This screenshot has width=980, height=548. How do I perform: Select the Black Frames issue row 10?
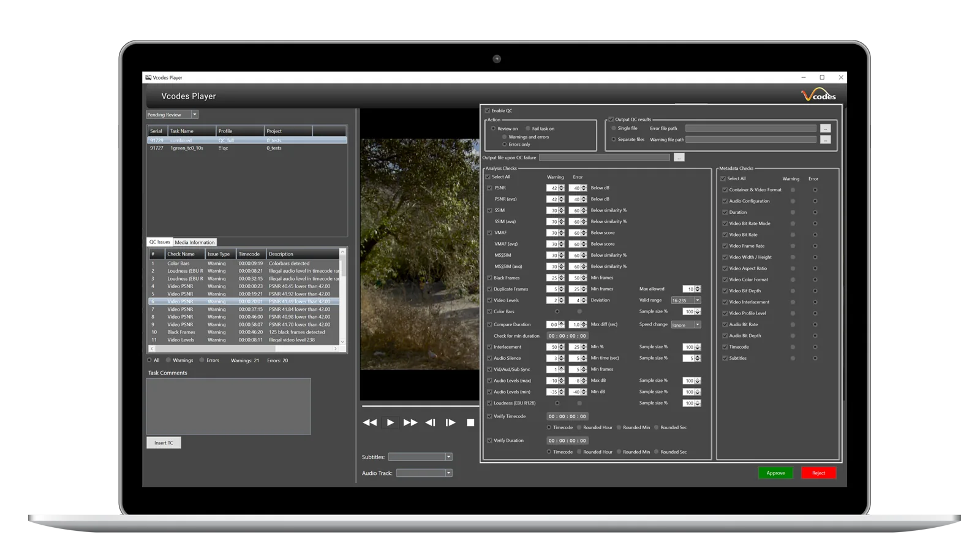pos(243,332)
